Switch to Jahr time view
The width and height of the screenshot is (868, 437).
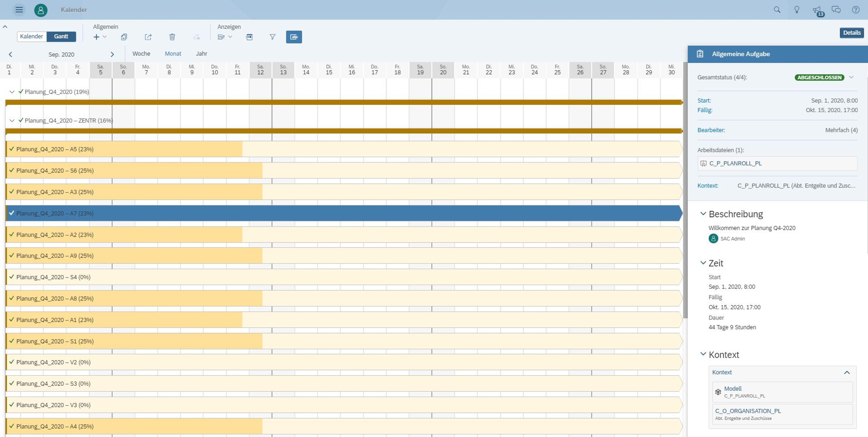[x=201, y=54]
